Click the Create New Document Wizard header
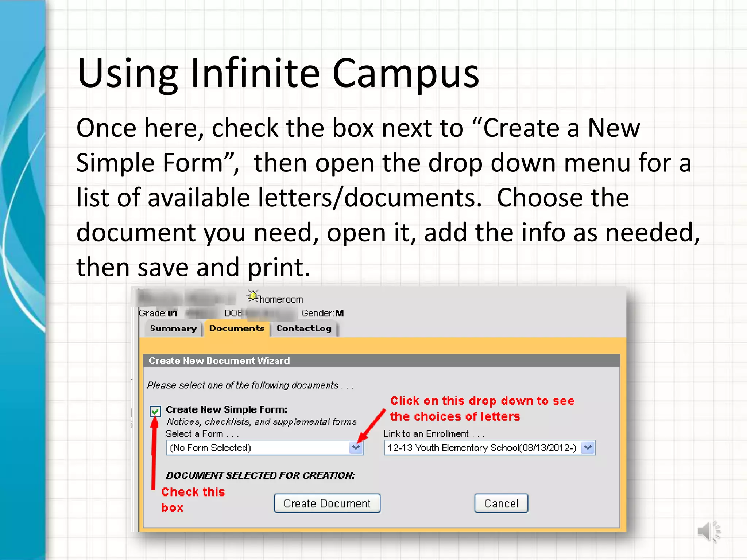Image resolution: width=747 pixels, height=560 pixels. (x=382, y=361)
